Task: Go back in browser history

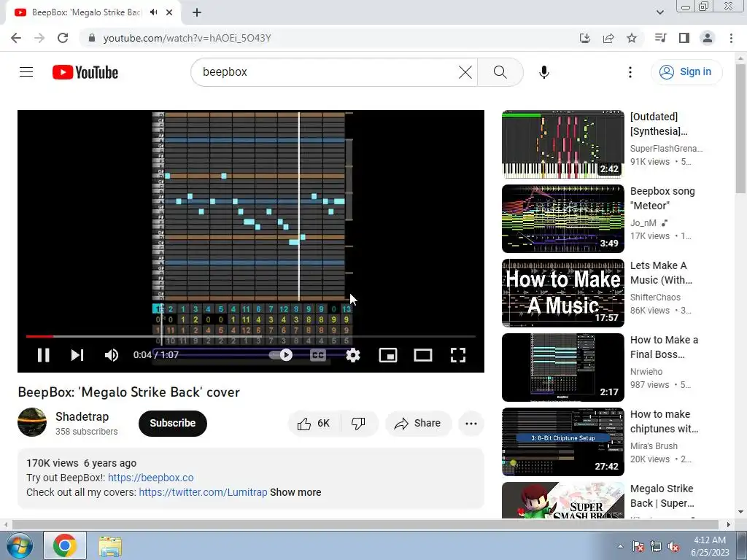Action: [x=16, y=38]
